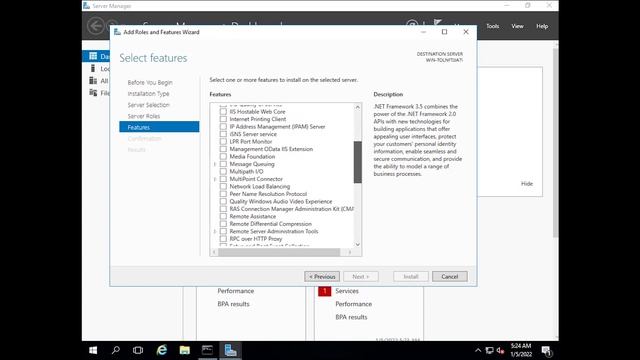Click the Server Manager window vertical scrollbar
Image resolution: width=640 pixels, height=360 pixels.
556,142
